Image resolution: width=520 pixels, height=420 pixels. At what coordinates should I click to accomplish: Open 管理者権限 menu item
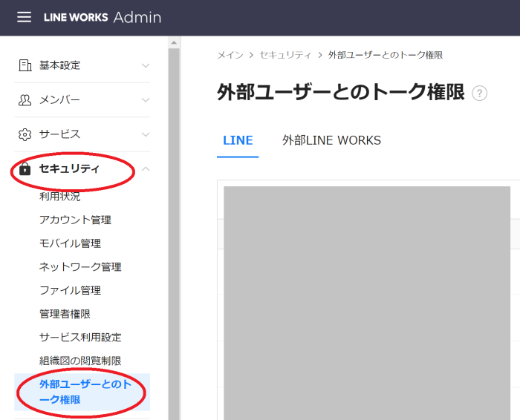[x=65, y=314]
